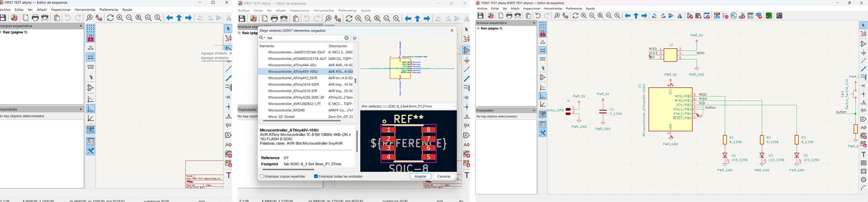
Task: Click the SOIC-8 footprint preview
Action: (x=409, y=141)
